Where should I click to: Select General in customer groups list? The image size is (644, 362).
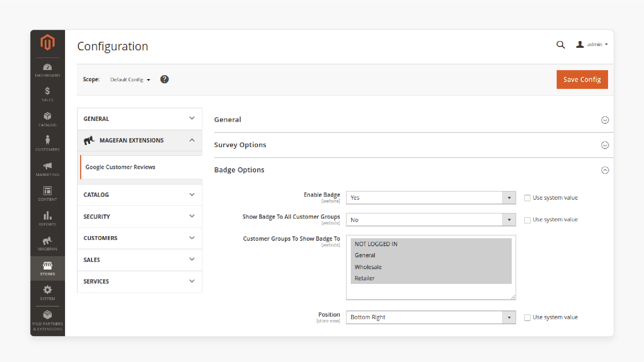431,255
